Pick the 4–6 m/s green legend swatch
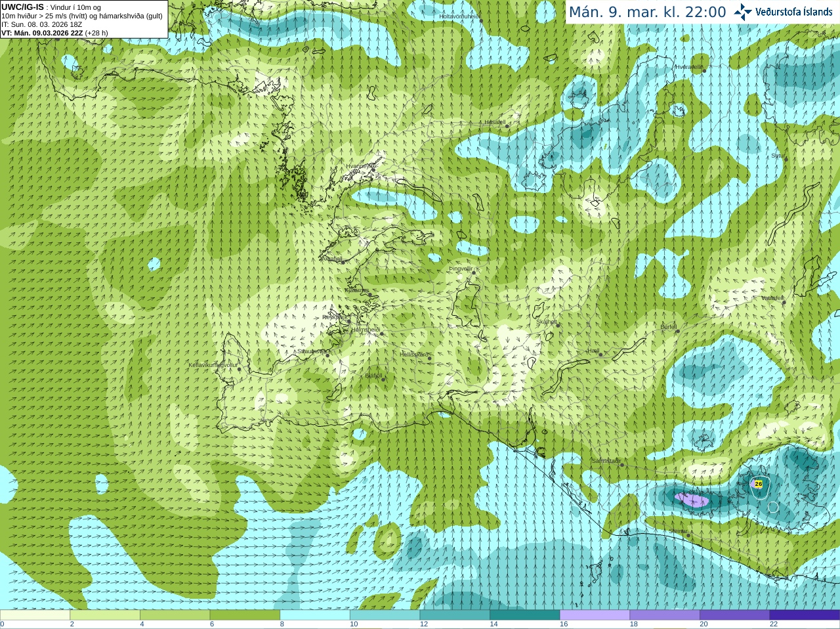Image resolution: width=840 pixels, height=629 pixels. coord(175,615)
